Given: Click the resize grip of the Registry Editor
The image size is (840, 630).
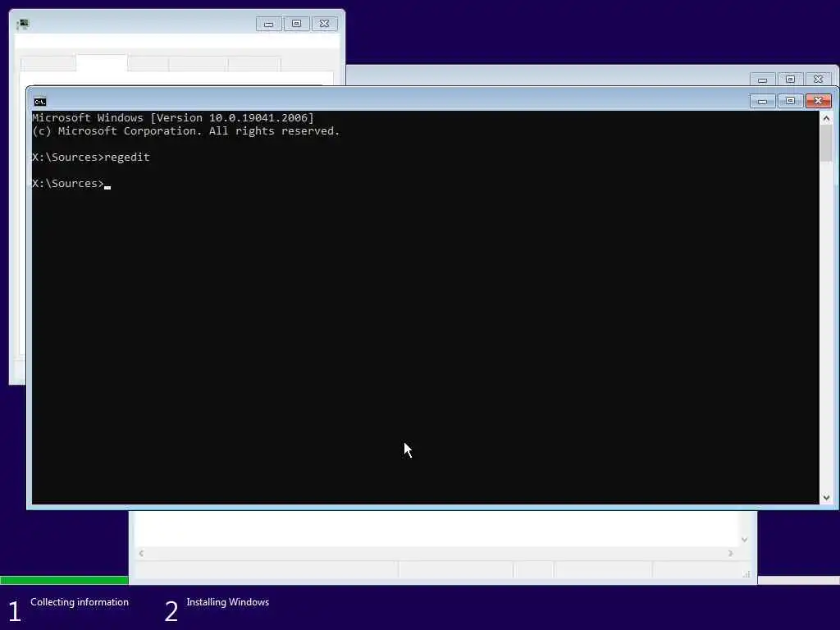Looking at the screenshot, I should (746, 574).
